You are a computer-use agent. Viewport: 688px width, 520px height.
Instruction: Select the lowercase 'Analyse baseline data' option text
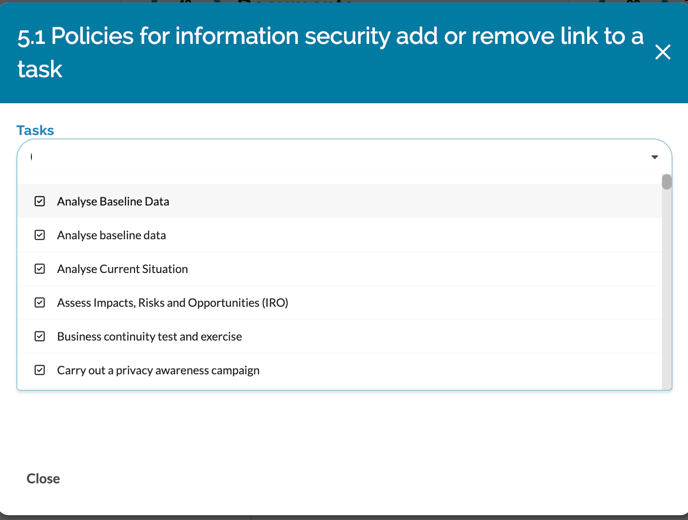click(111, 235)
